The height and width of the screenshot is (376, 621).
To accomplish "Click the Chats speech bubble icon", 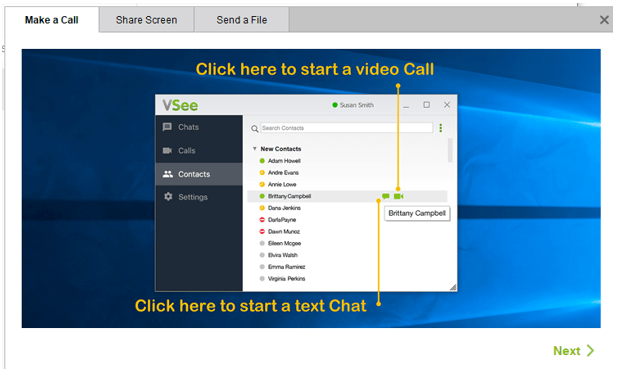I will [167, 127].
